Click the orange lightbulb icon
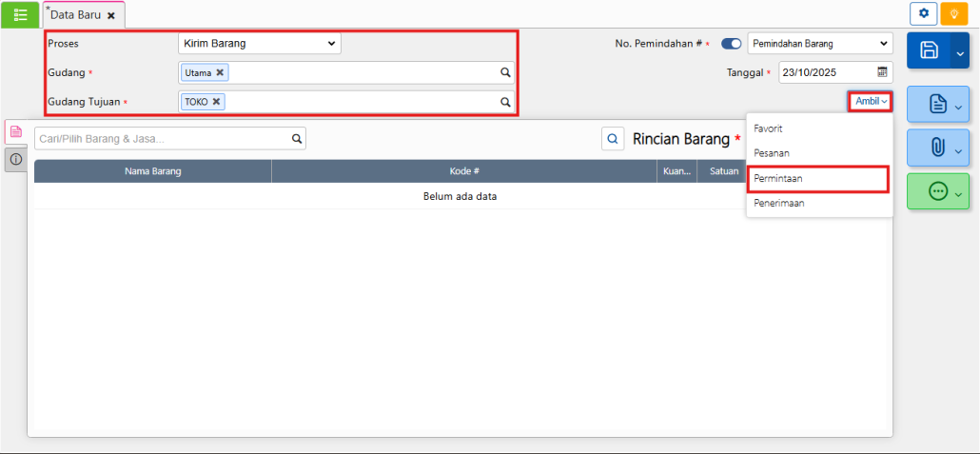Screen dimensions: 980x454 point(953,14)
